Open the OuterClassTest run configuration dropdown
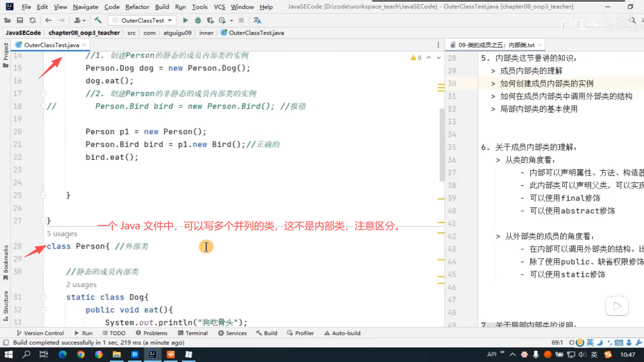This screenshot has width=644, height=362. 144,20
